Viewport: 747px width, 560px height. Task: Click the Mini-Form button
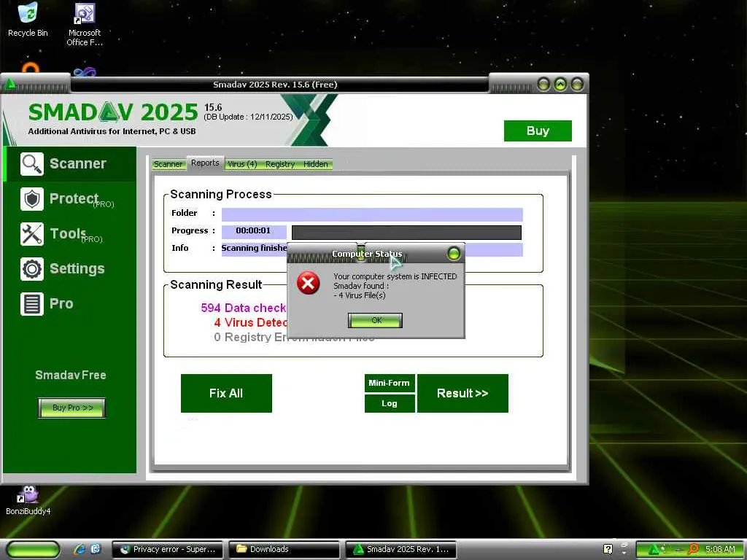coord(390,383)
